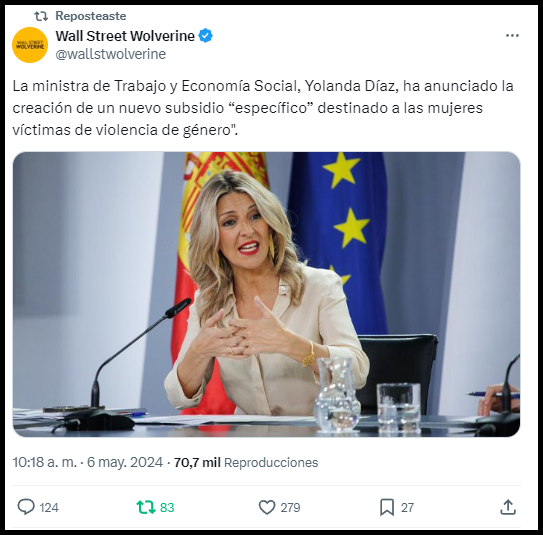Click the 27 bookmarks count
This screenshot has height=535, width=543.
coord(407,508)
